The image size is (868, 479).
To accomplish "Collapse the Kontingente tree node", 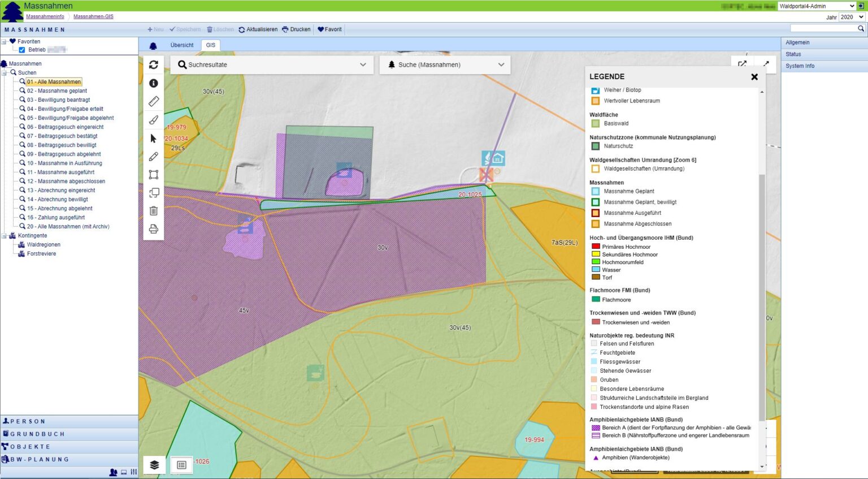I will coord(5,235).
